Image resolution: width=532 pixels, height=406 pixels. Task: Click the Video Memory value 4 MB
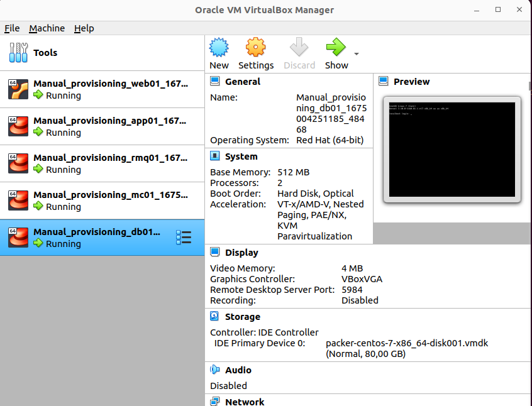click(352, 268)
